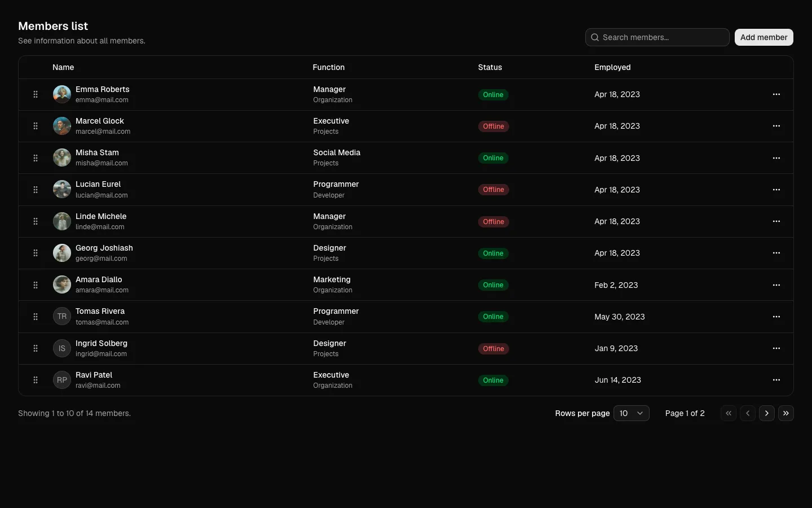This screenshot has width=812, height=508.
Task: Open the three-dot menu for Ravi Patel
Action: point(776,380)
